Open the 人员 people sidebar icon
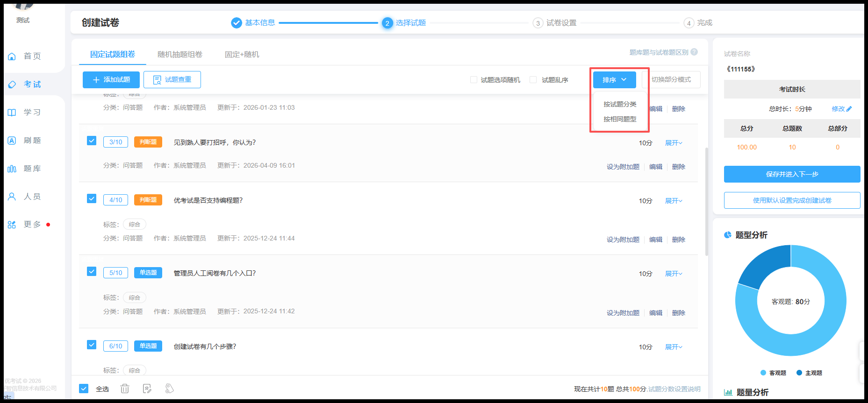868x403 pixels. pos(12,197)
